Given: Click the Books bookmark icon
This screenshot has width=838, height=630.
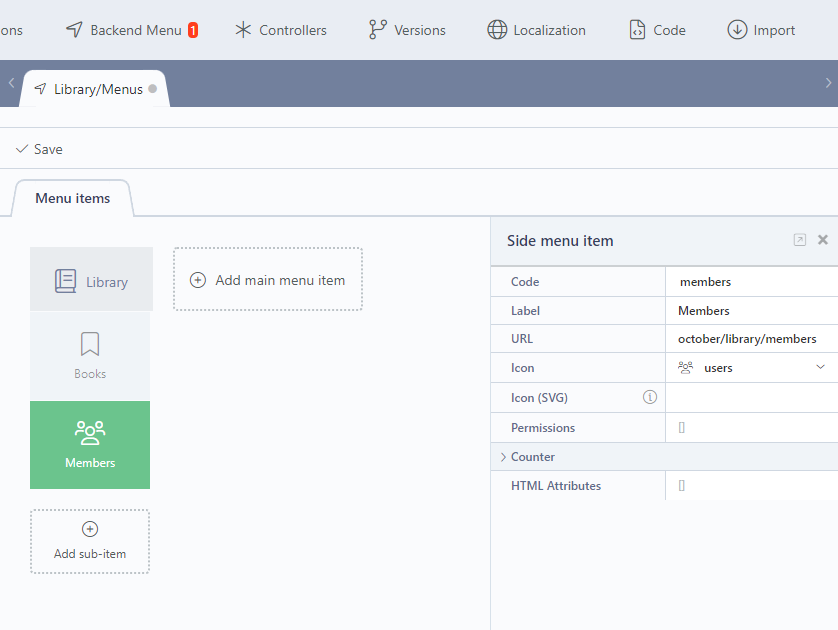Looking at the screenshot, I should [x=90, y=344].
